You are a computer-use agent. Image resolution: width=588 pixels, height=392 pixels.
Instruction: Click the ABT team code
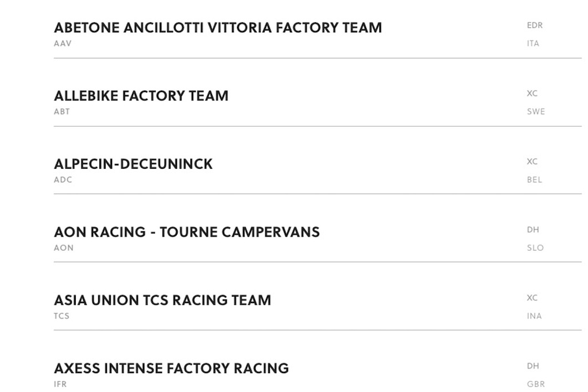[x=62, y=112]
